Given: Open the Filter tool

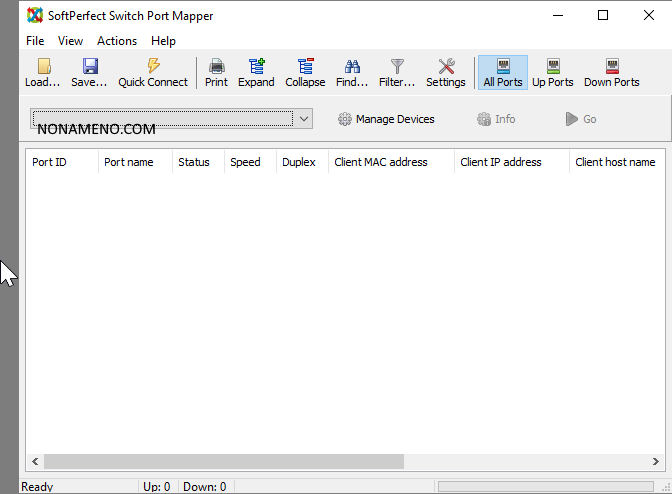Looking at the screenshot, I should click(x=397, y=67).
